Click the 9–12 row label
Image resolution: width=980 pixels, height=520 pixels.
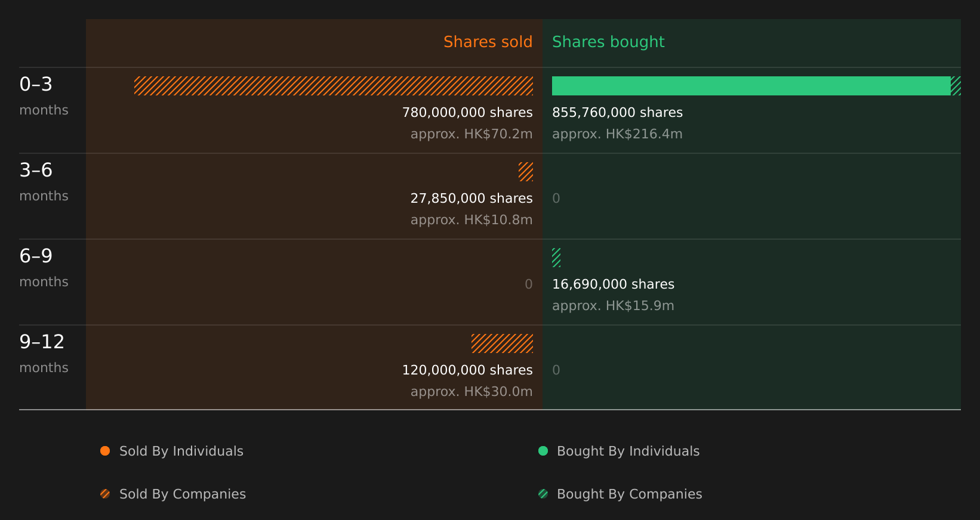tap(42, 342)
